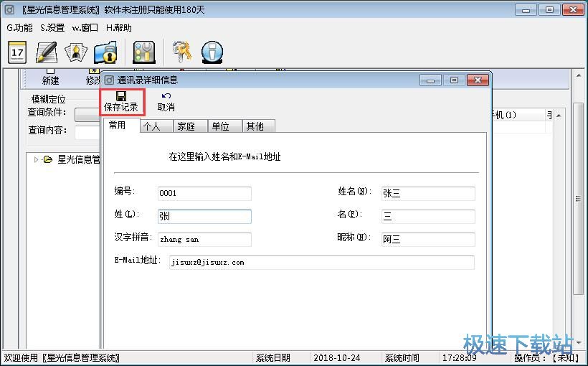Image resolution: width=588 pixels, height=366 pixels.
Task: Open the H.帮助 menu
Action: [x=119, y=28]
